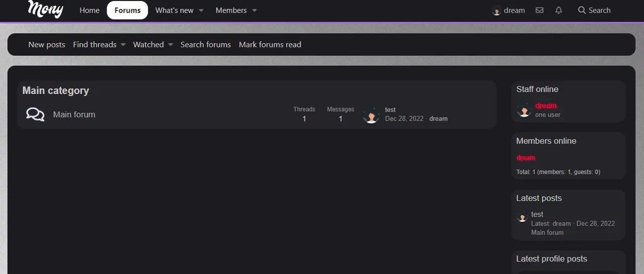This screenshot has height=274, width=644.
Task: Go to the Home tab
Action: (90, 10)
